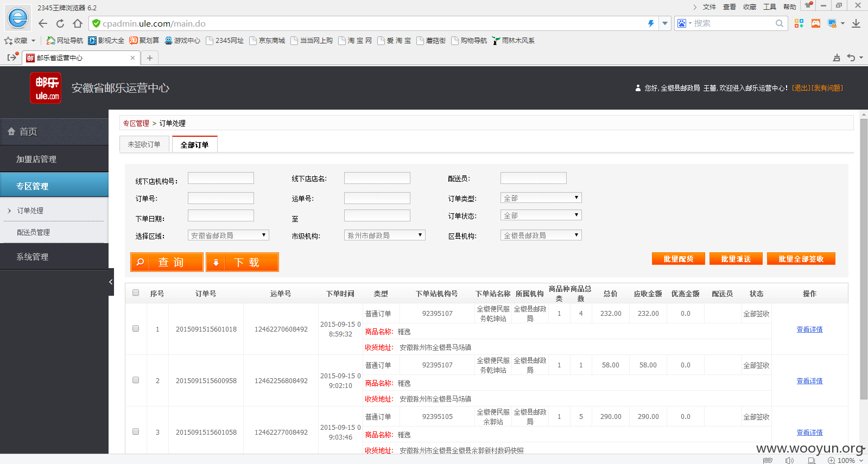Viewport: 868px width, 464px height.
Task: Go to 首页 in sidebar
Action: pos(54,131)
